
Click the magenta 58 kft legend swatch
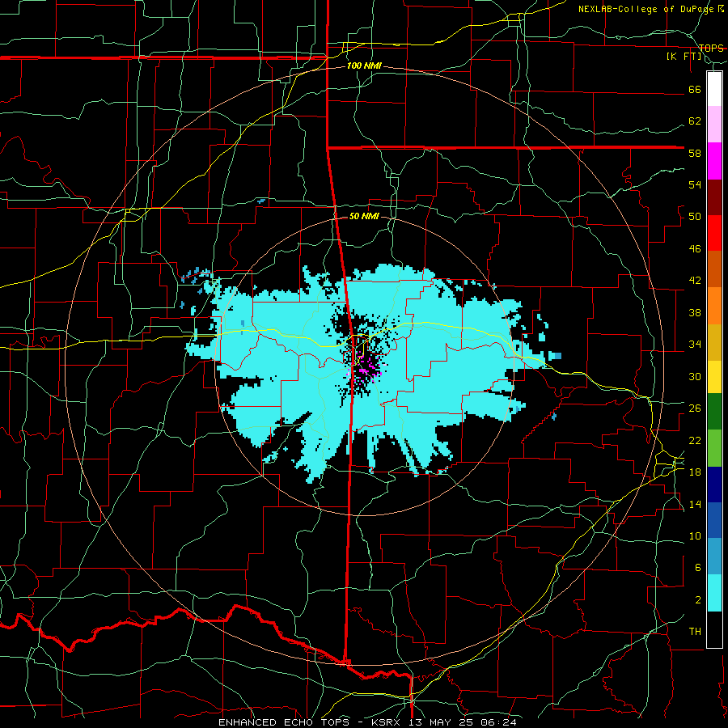(714, 161)
